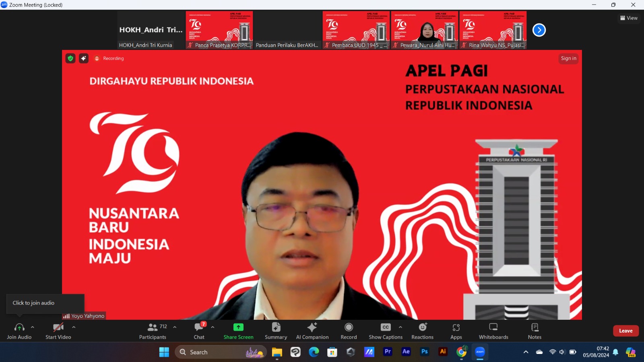Open Illustrator from taskbar
Screen dimensions: 644x362
pos(443,352)
